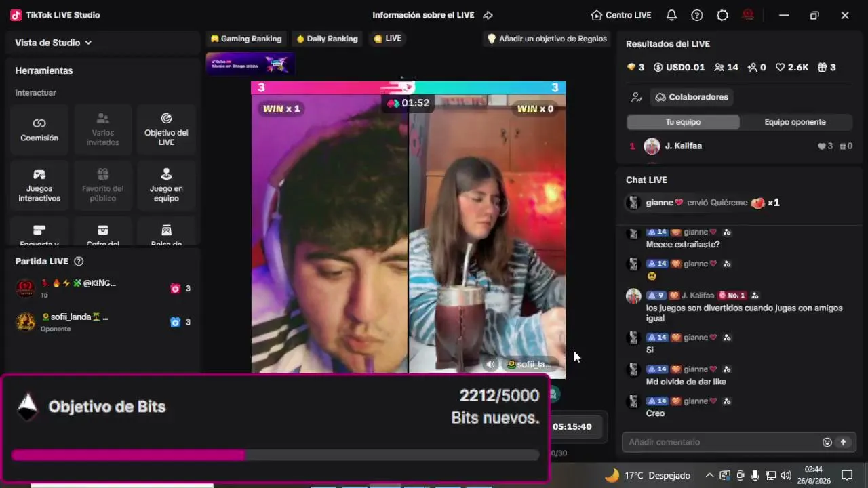Click the music event banner thumbnail

250,63
